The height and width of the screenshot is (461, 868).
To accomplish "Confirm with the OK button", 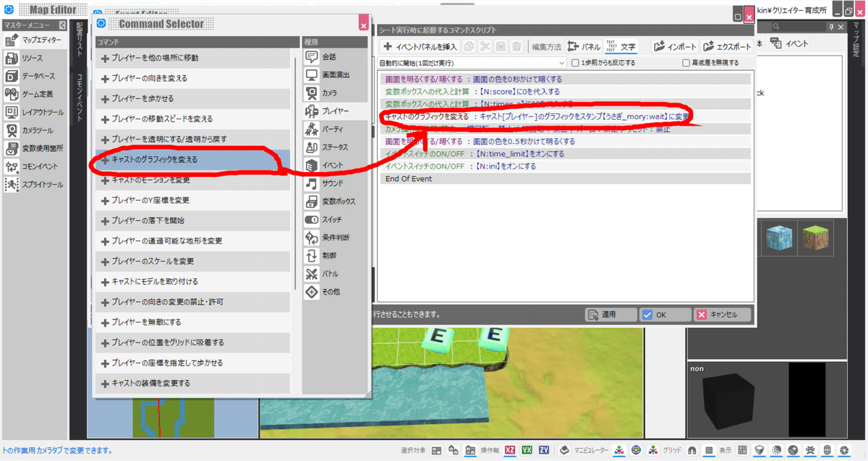I will pyautogui.click(x=665, y=315).
